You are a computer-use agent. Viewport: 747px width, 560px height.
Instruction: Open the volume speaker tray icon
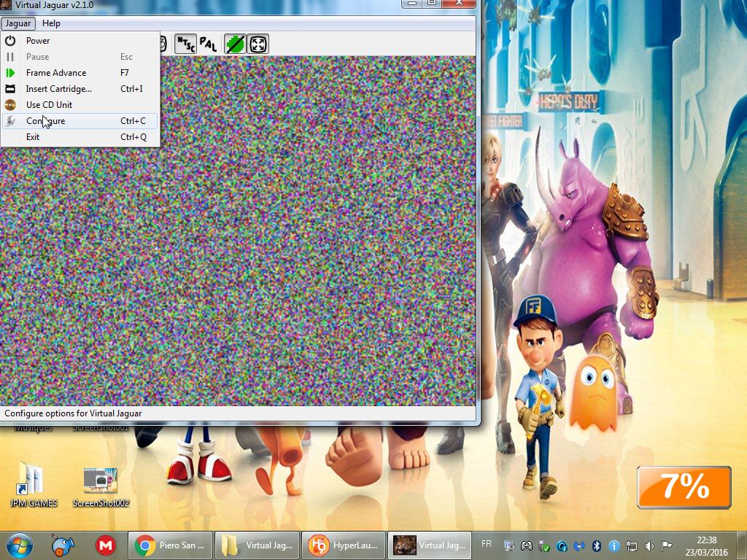(649, 545)
